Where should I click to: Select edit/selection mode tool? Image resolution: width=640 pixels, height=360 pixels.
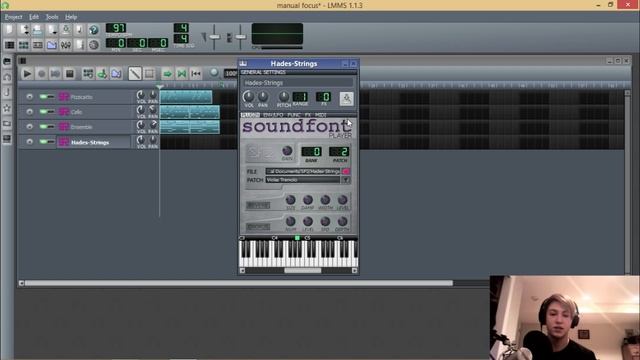(x=149, y=73)
